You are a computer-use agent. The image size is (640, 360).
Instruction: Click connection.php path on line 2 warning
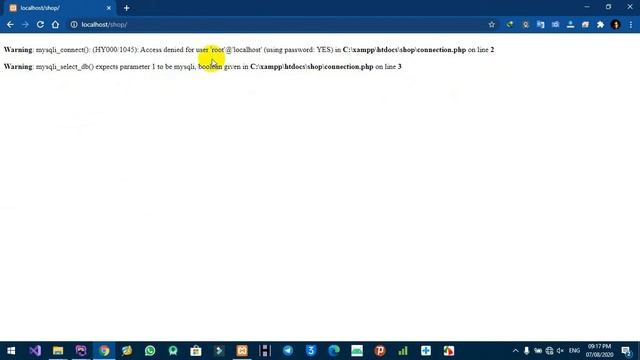coord(404,50)
